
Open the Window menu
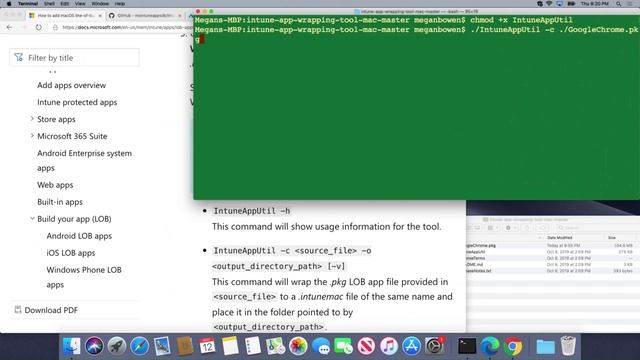tap(100, 4)
